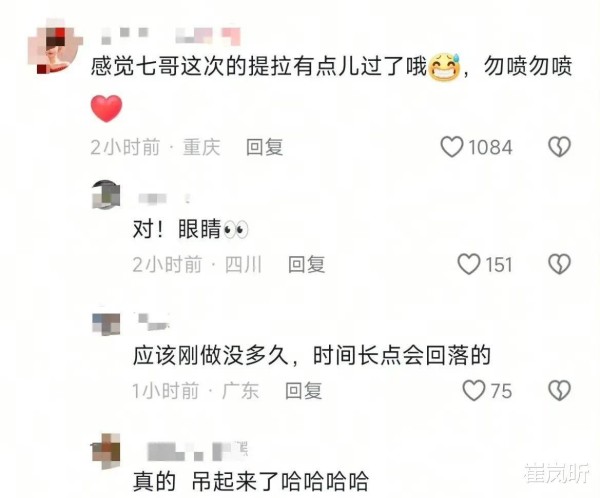Dislike the Sichuan reply with broken heart icon
This screenshot has height=498, width=600.
point(560,265)
